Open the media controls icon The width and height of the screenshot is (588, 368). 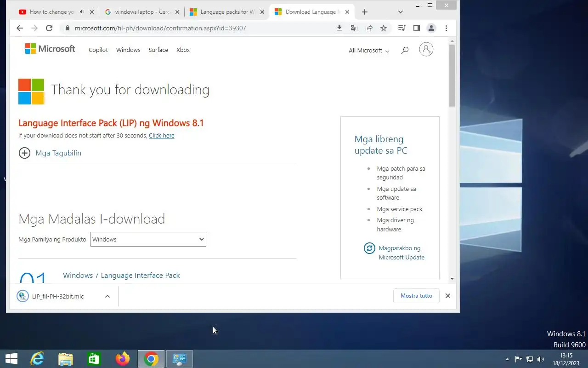[402, 28]
